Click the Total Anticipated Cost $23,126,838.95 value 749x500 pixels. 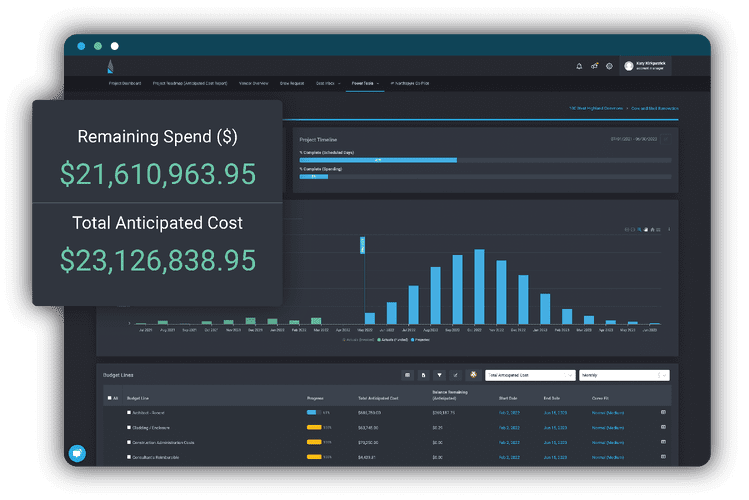pyautogui.click(x=158, y=260)
